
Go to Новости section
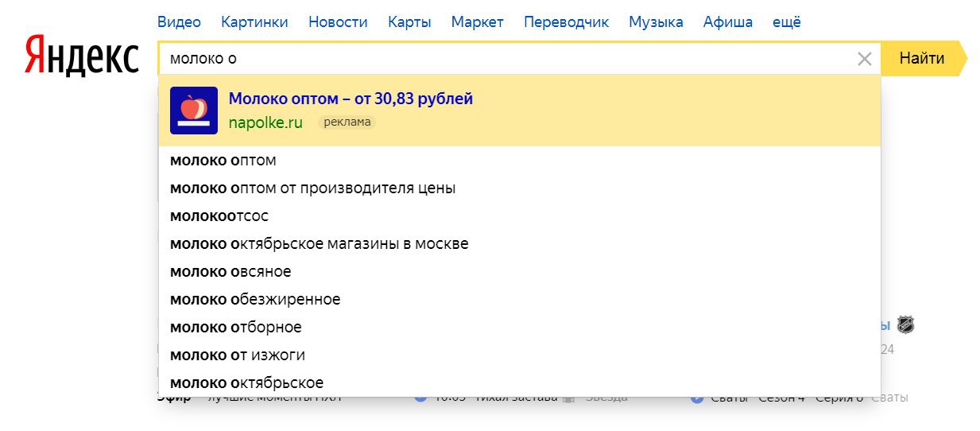(x=338, y=21)
